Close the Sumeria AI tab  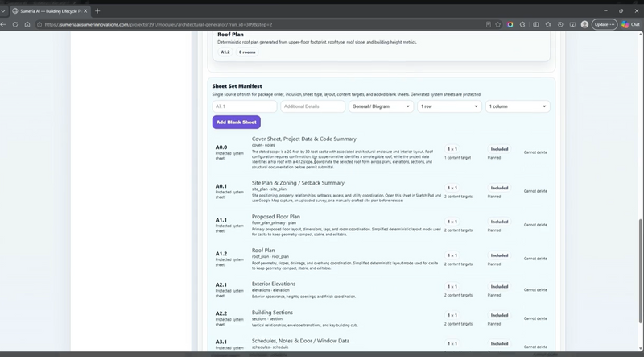pos(85,11)
